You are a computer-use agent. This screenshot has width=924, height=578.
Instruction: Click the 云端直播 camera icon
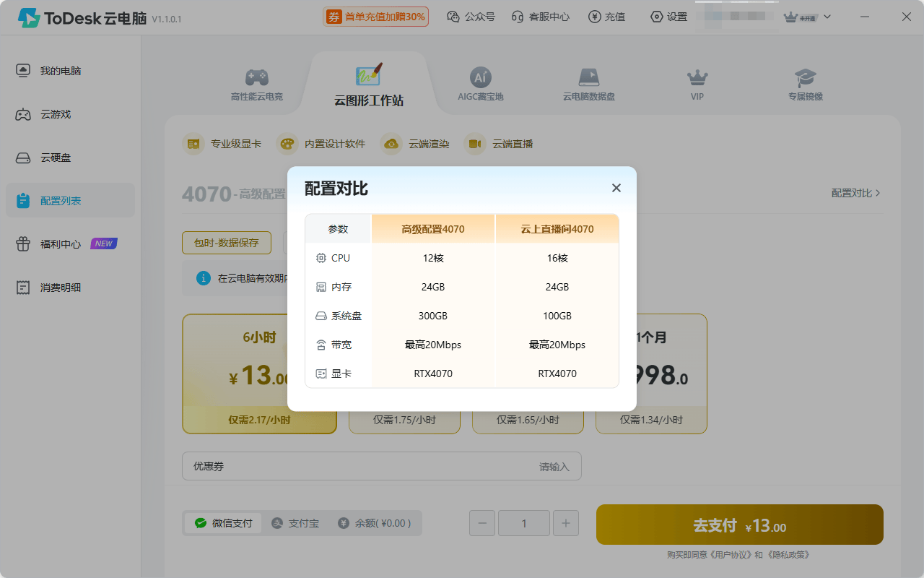(x=475, y=144)
